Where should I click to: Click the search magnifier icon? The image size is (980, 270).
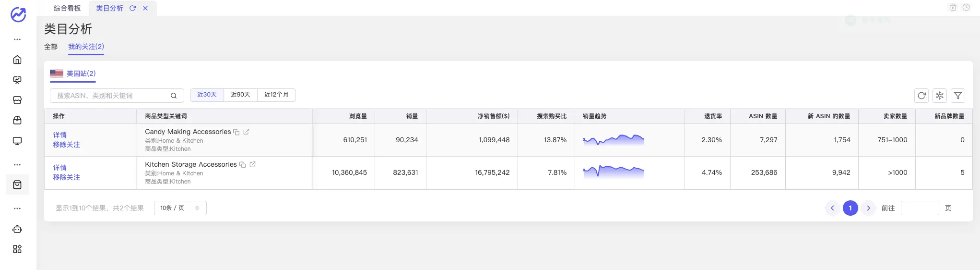(x=174, y=96)
